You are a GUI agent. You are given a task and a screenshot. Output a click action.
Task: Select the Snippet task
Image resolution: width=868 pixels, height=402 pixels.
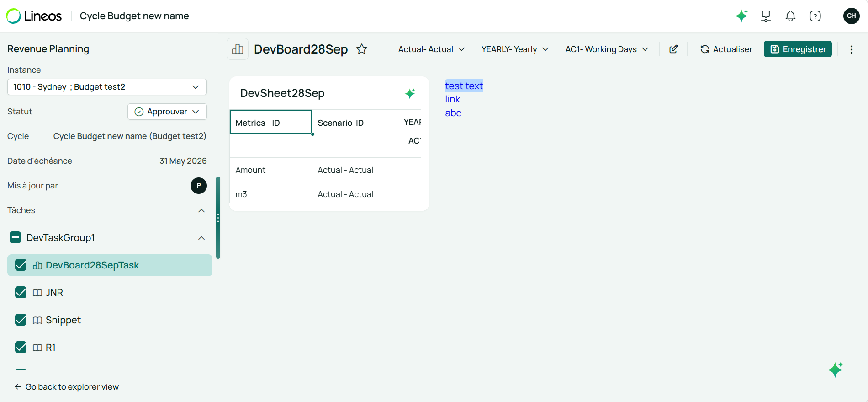click(63, 320)
